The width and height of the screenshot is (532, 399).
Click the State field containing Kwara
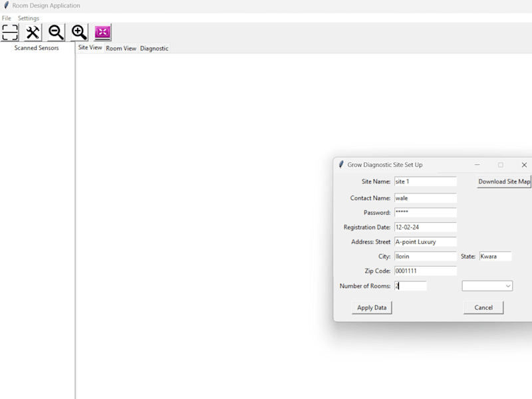pos(495,257)
